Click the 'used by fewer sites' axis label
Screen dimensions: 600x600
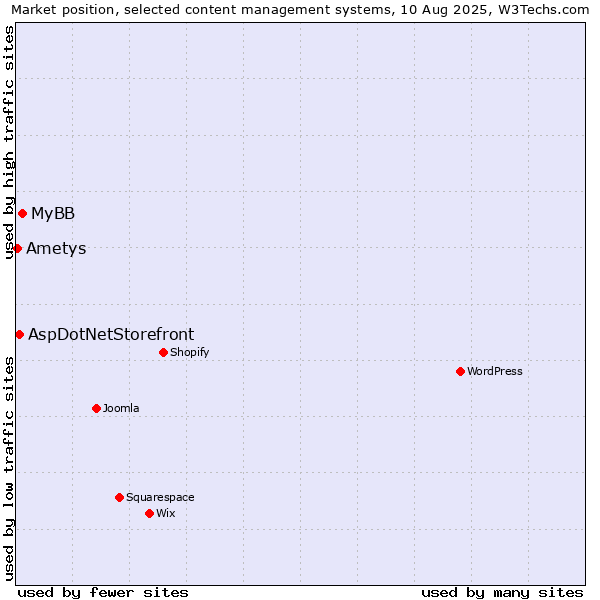click(103, 593)
